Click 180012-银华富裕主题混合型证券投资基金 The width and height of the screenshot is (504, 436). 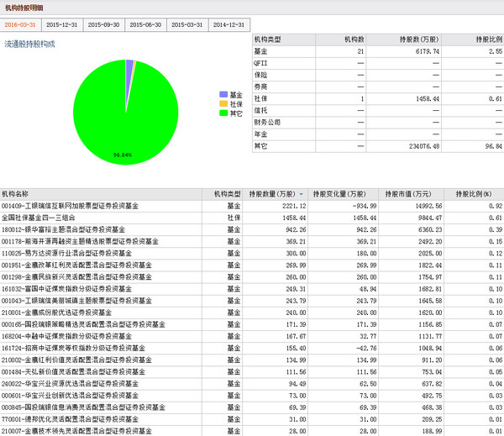click(x=63, y=230)
